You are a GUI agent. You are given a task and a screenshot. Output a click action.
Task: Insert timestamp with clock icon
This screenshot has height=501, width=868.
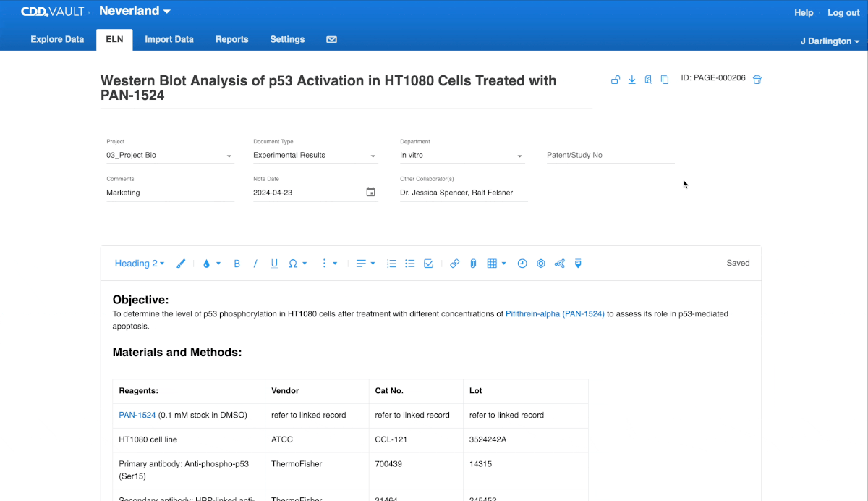coord(522,264)
